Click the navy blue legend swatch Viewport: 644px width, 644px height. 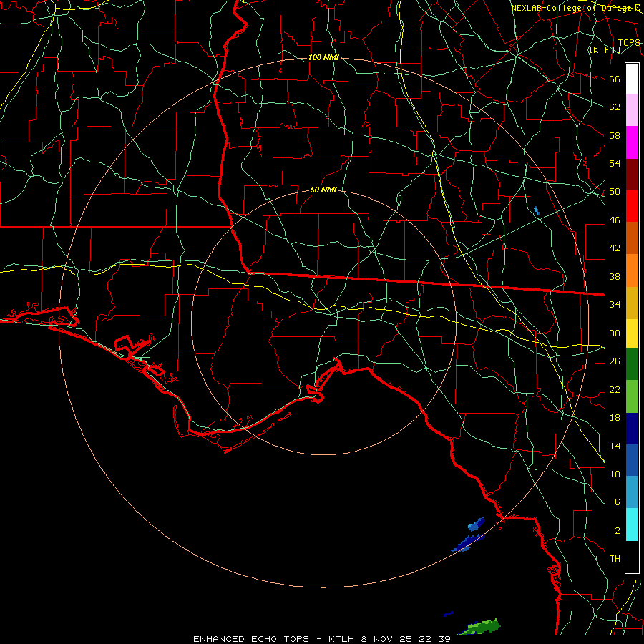632,429
